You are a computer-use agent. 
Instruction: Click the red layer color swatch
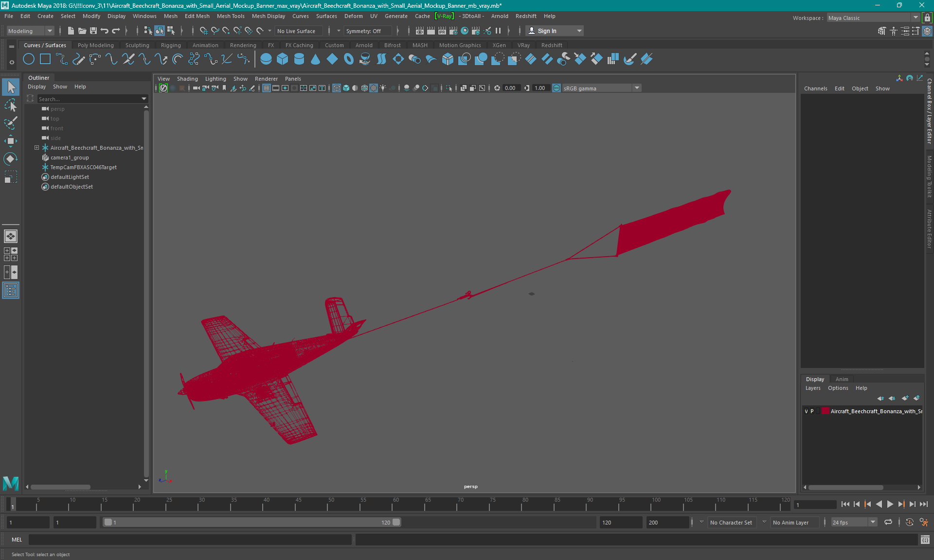[826, 411]
